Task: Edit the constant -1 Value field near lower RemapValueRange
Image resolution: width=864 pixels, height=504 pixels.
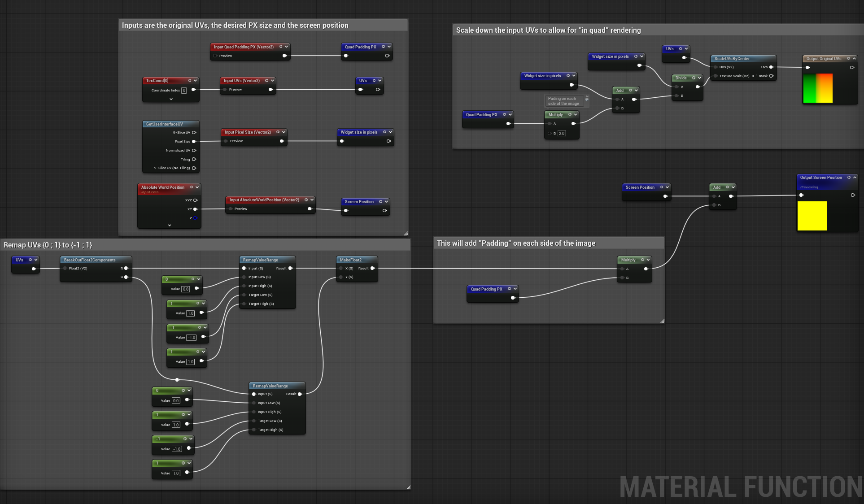Action: tap(177, 449)
